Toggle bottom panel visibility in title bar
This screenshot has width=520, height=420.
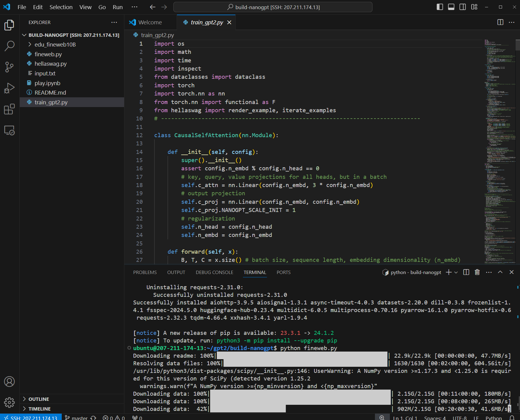(451, 7)
